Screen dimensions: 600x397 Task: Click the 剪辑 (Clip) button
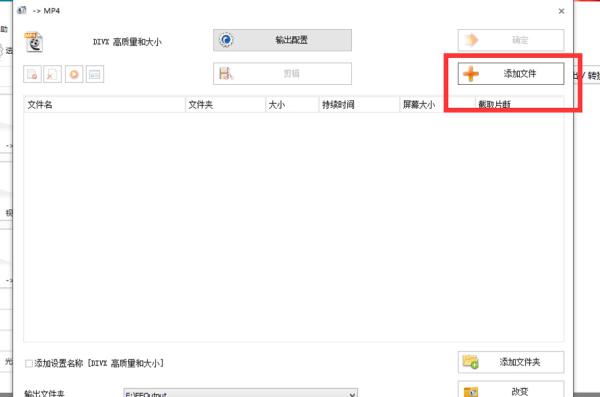point(282,74)
